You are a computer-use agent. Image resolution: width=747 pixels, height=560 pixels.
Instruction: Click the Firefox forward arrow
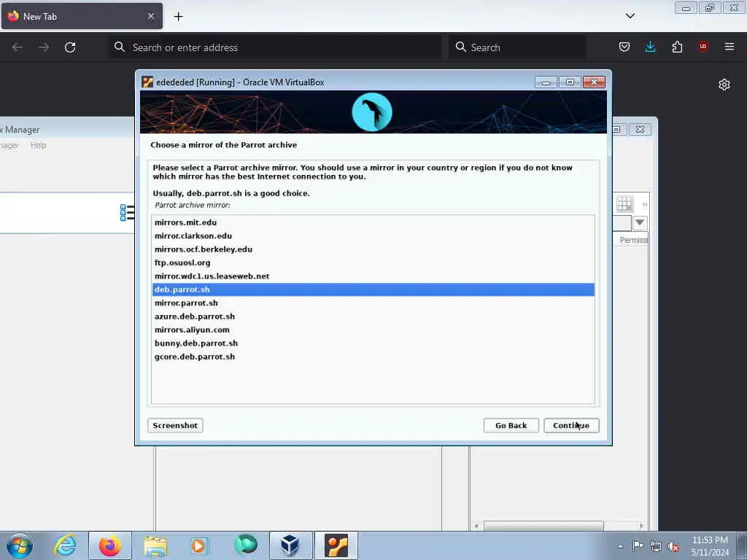pos(43,47)
